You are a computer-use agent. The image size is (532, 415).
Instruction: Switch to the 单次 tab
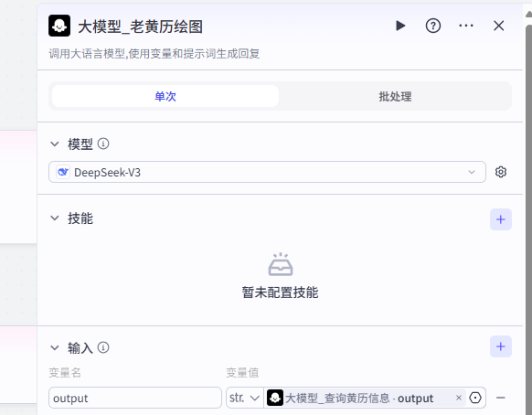pos(165,96)
